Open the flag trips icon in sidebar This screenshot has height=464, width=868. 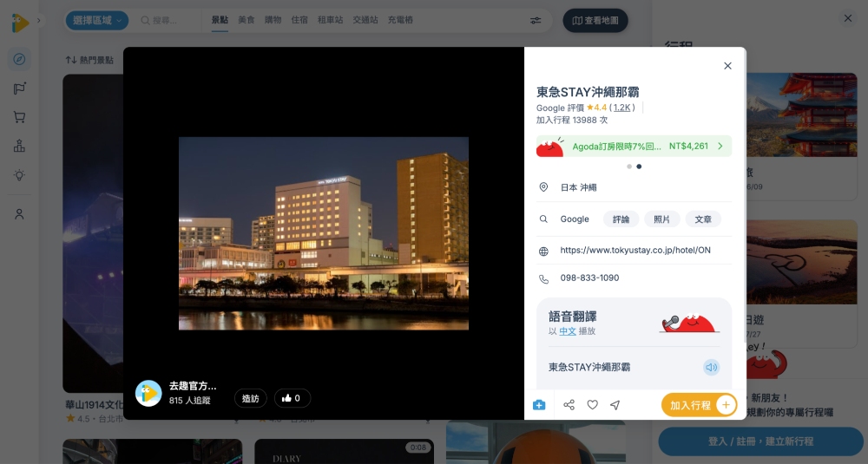coord(19,88)
